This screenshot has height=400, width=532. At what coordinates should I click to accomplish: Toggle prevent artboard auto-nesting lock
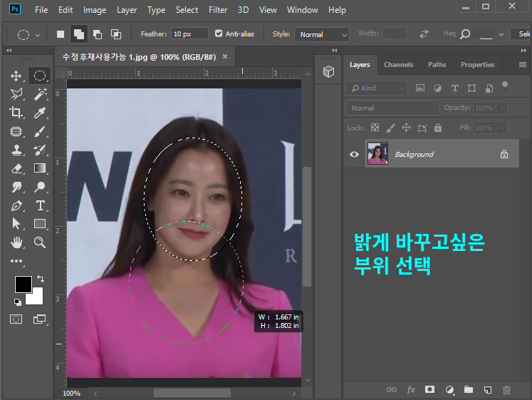click(x=422, y=128)
